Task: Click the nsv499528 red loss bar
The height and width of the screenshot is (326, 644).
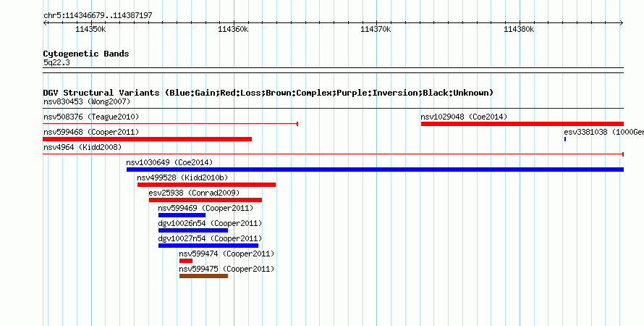Action: click(x=207, y=185)
